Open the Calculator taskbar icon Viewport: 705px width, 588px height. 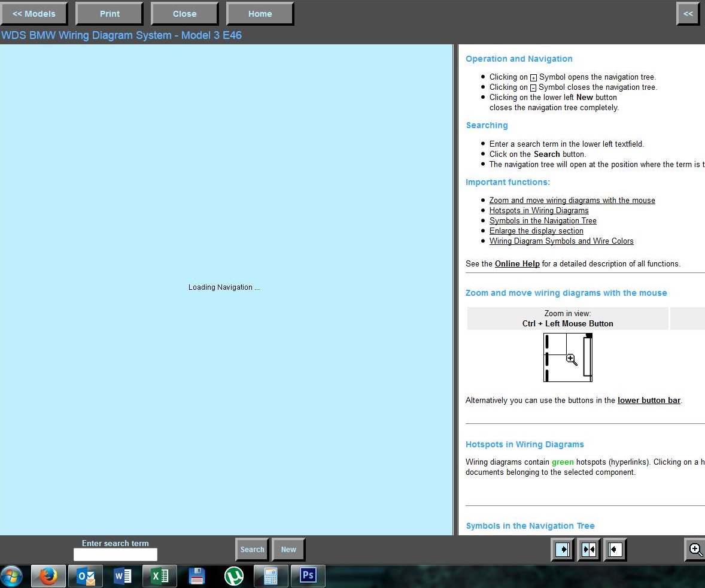click(x=271, y=576)
